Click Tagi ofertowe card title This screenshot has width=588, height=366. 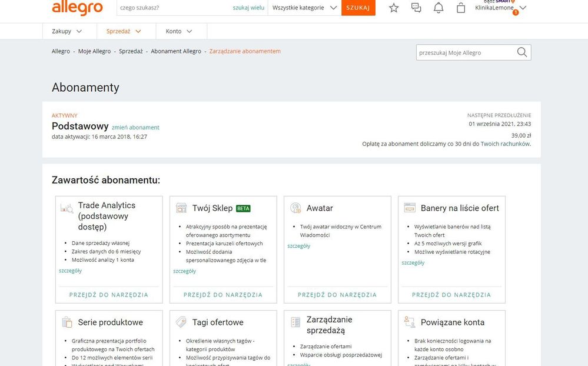point(218,322)
